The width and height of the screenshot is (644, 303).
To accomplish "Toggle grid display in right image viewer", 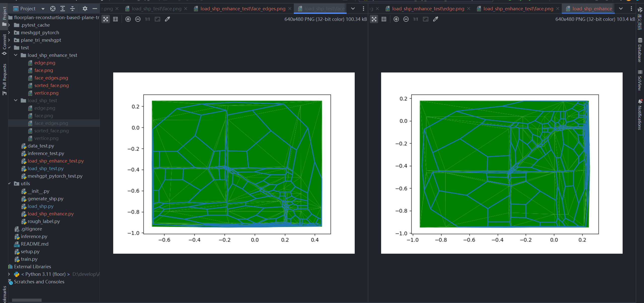I will coord(384,19).
